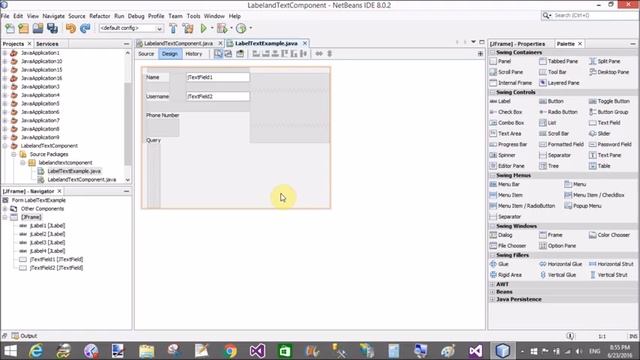640x360 pixels.
Task: Expand the AWT palette section
Action: coord(492,284)
